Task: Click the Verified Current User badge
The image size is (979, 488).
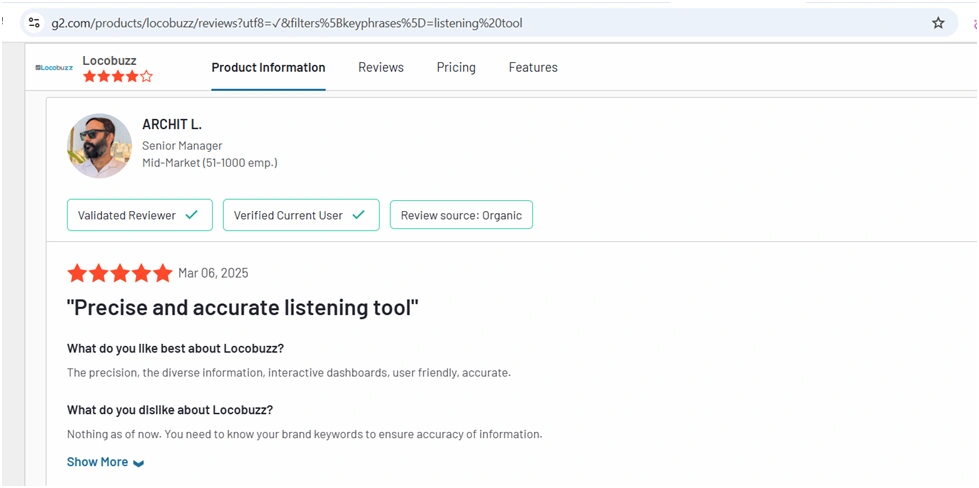Action: pos(301,215)
